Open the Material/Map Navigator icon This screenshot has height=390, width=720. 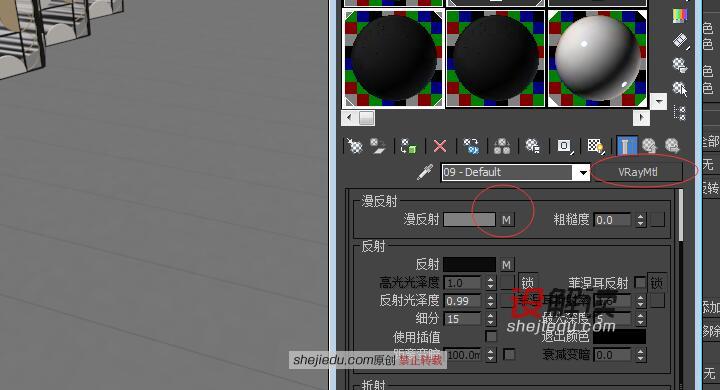pos(680,112)
